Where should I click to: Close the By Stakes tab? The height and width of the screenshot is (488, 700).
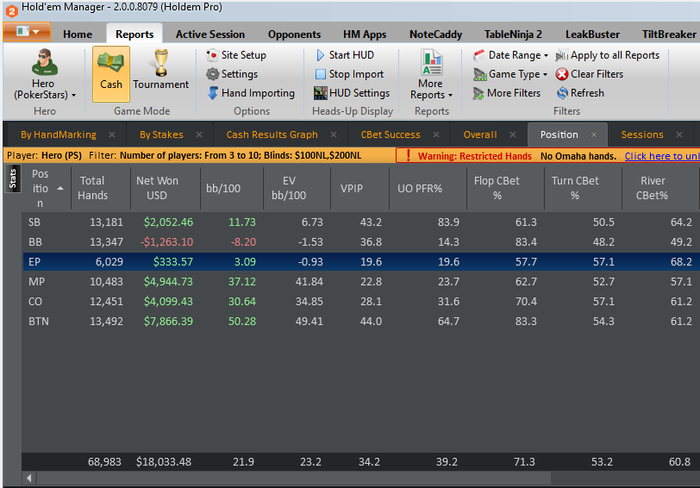(199, 134)
